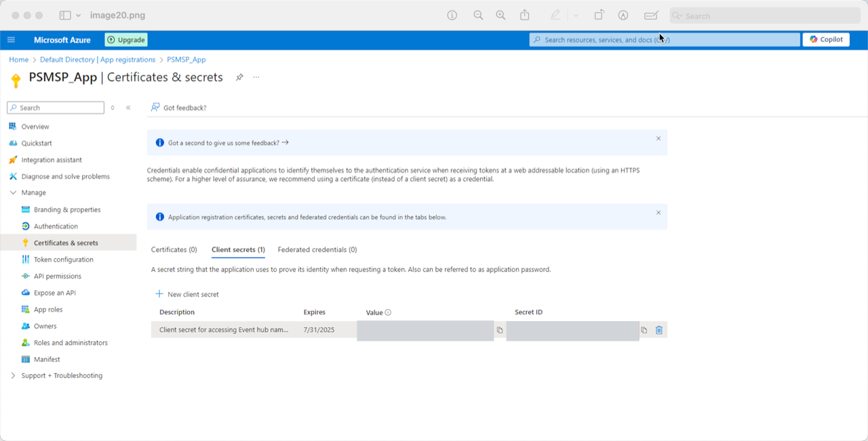This screenshot has width=868, height=441.
Task: Collapse the left sidebar menu
Action: click(x=128, y=108)
